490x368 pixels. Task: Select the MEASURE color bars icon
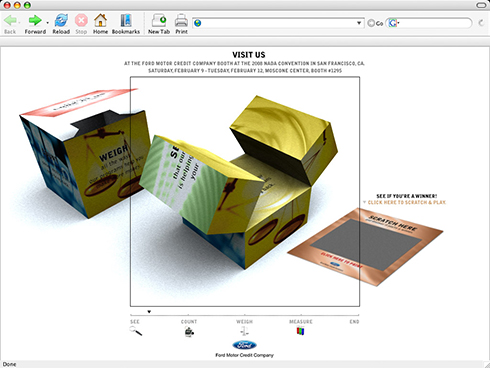pos(301,331)
